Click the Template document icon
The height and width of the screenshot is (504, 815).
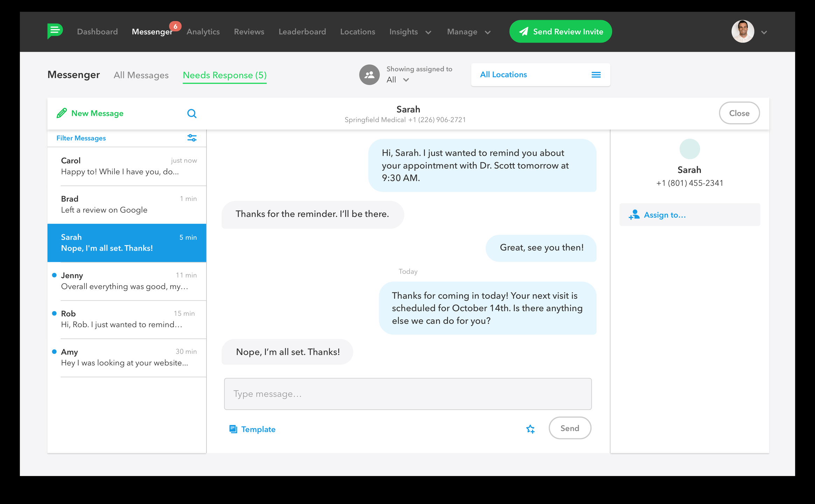coord(233,429)
